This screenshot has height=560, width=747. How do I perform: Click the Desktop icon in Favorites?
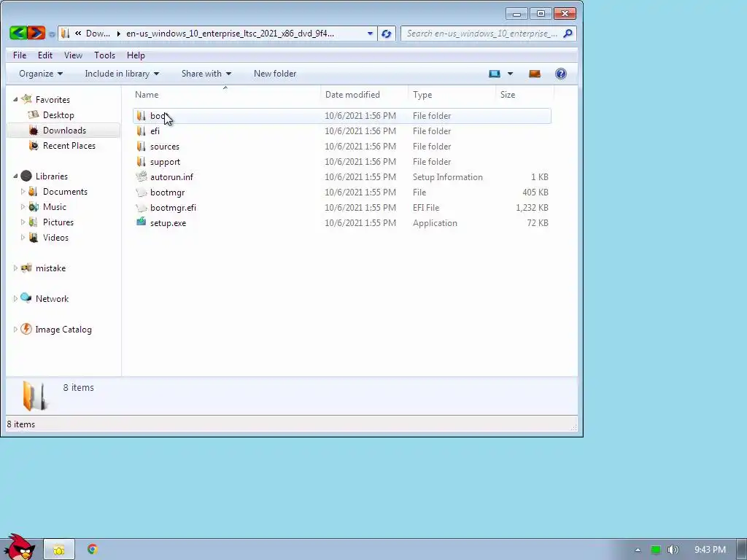tap(34, 114)
